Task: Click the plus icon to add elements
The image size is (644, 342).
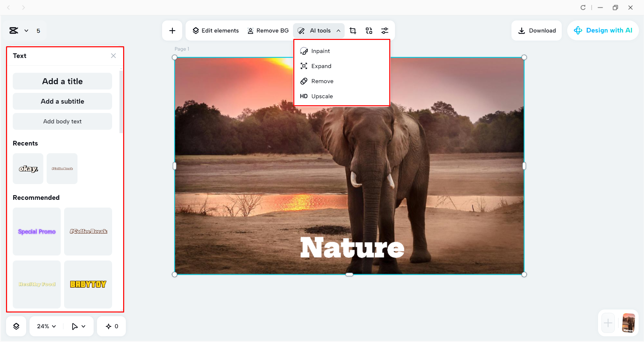Action: [x=172, y=31]
